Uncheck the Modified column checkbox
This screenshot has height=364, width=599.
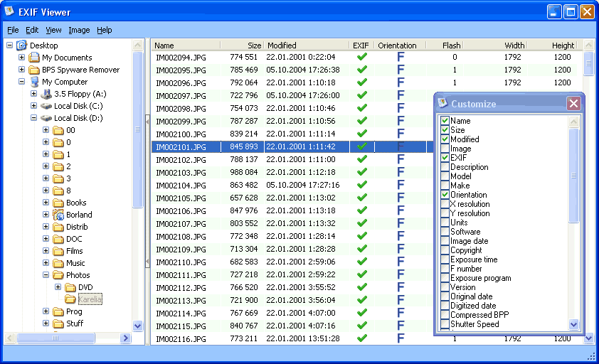click(x=445, y=139)
